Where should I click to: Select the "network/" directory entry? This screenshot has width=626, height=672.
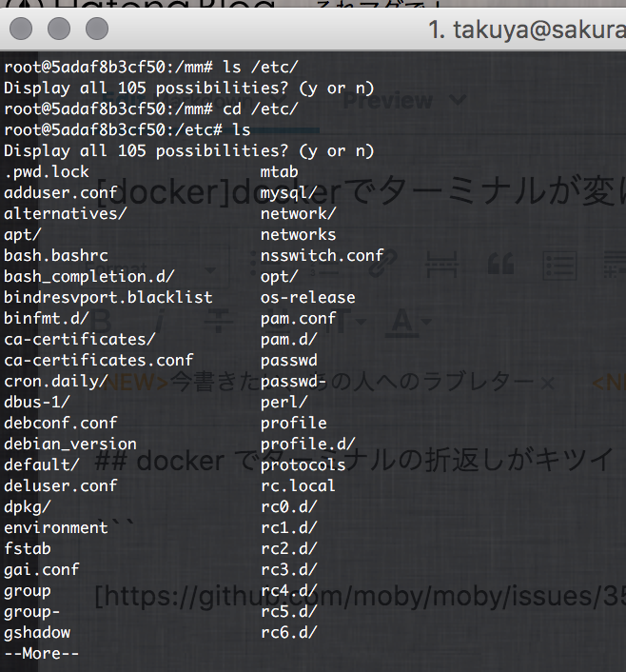(x=298, y=214)
